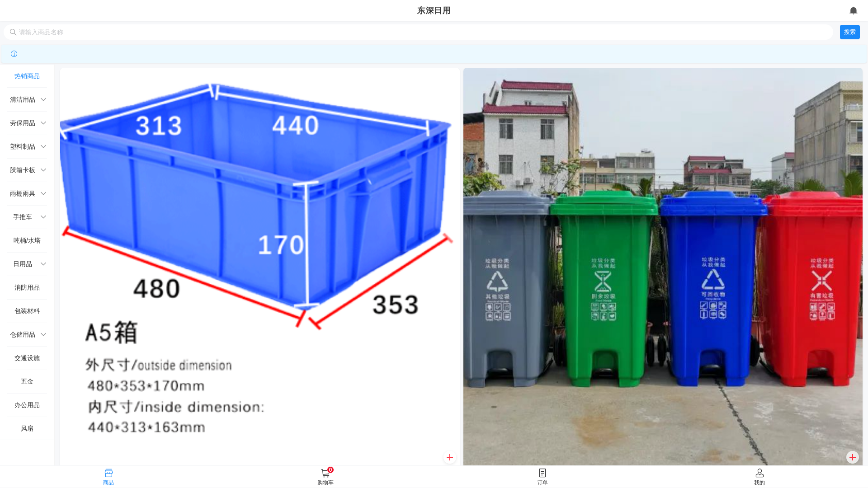
Task: Click the 我的 tab label
Action: coord(759,483)
